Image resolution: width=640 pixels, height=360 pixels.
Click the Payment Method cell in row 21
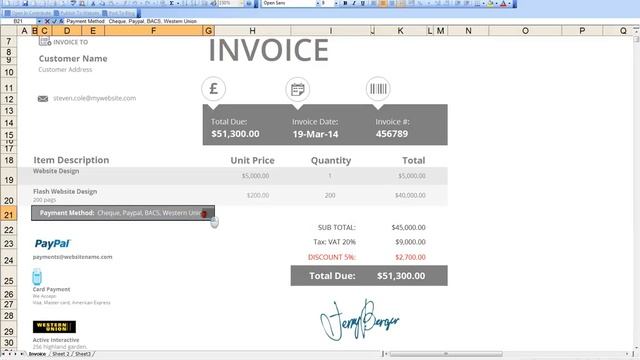click(123, 213)
